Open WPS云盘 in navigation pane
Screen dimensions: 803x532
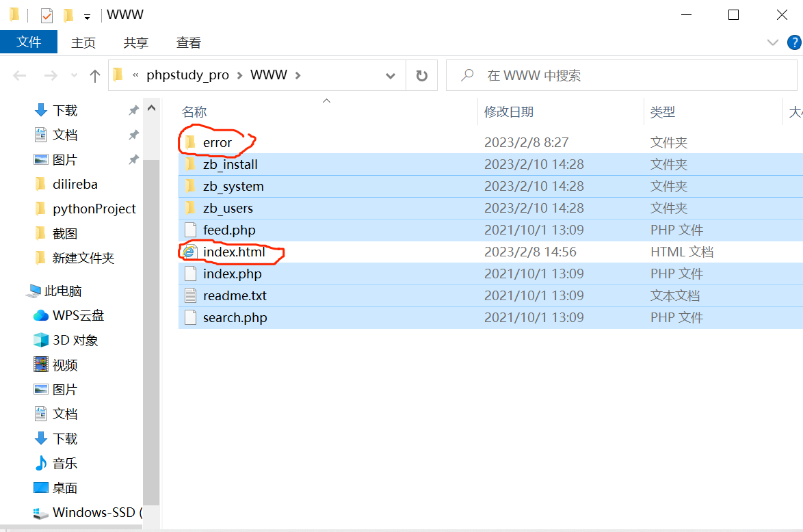[x=79, y=315]
